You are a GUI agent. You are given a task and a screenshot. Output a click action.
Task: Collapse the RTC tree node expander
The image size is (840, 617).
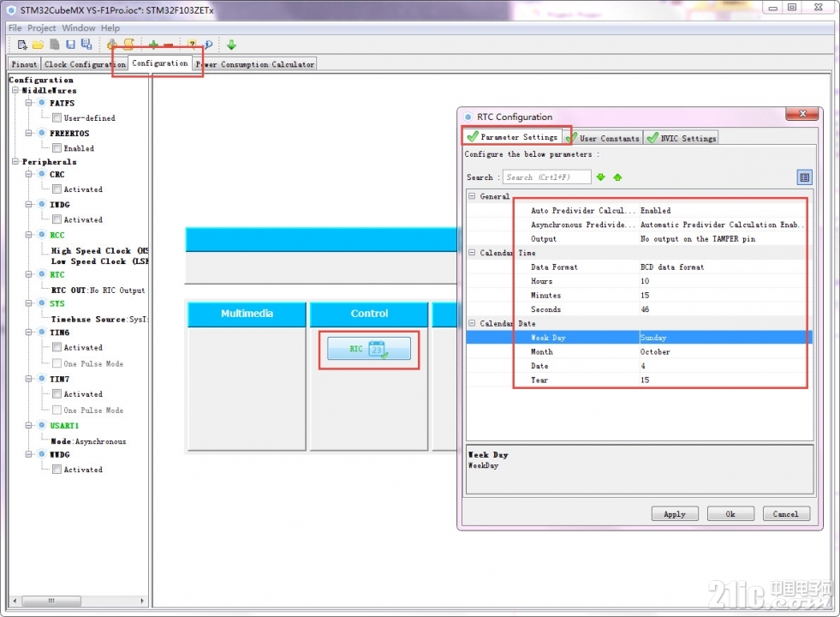[x=29, y=274]
